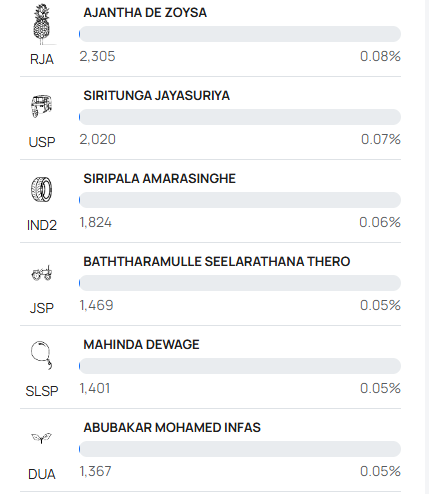Viewport: 429px width, 494px height.
Task: Select candidate Abubakar Mohamed Infas
Action: click(x=172, y=428)
